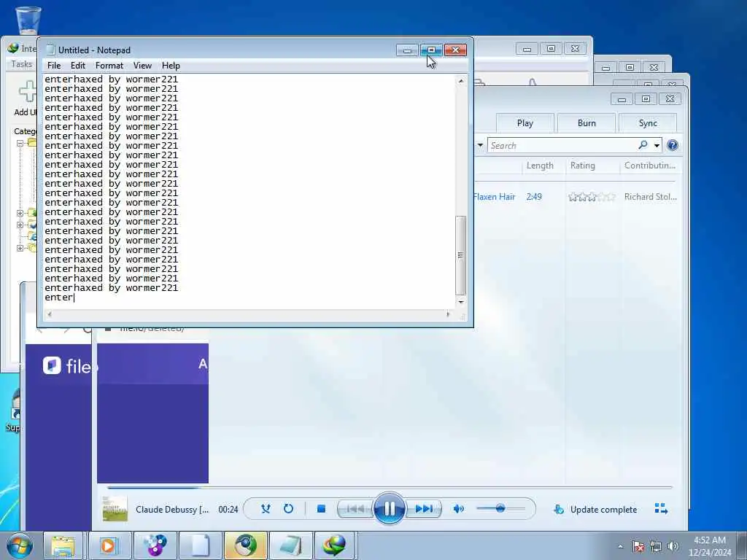
Task: Adjust the Media Player volume slider
Action: [500, 508]
